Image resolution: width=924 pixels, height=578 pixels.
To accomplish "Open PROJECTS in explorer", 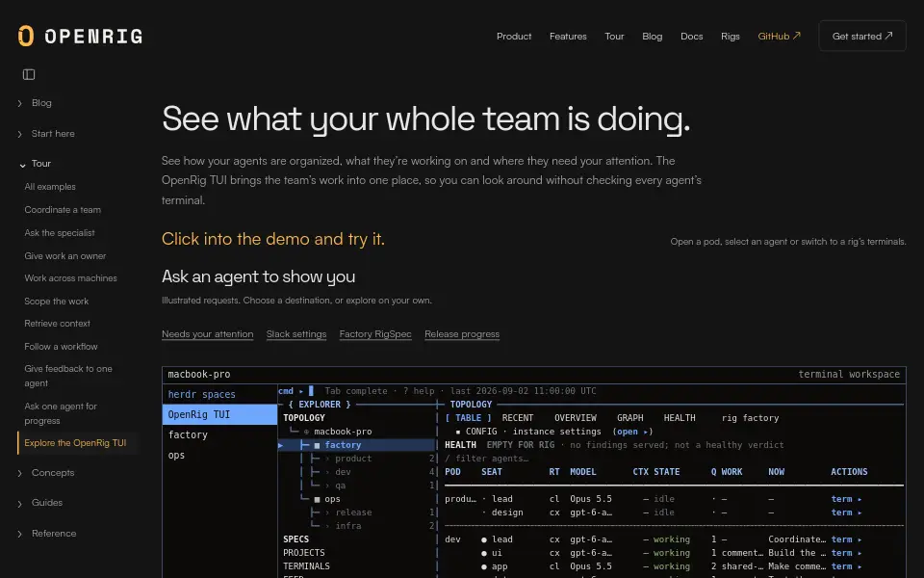I will click(304, 553).
